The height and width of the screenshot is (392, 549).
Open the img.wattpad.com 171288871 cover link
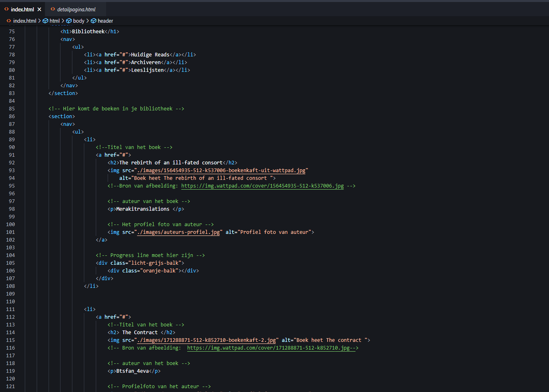(271, 348)
